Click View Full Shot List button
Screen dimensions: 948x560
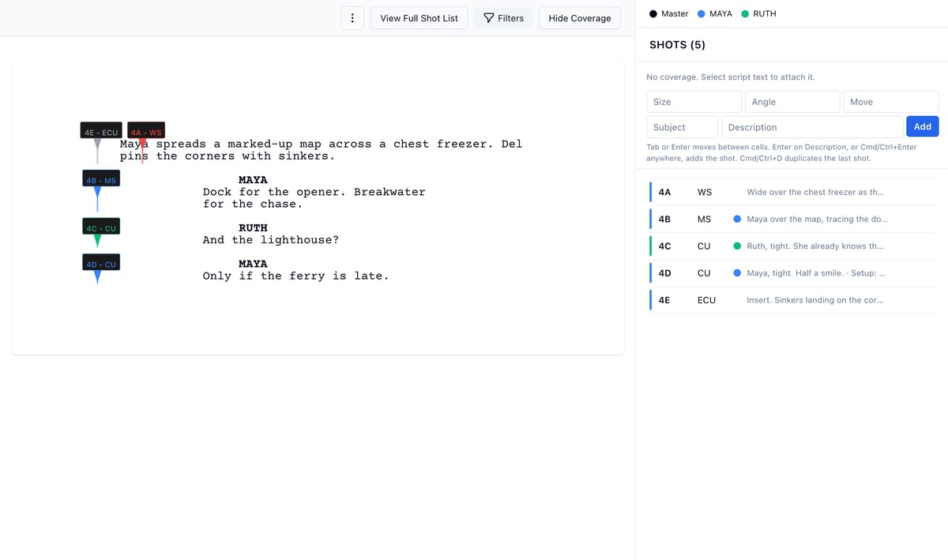point(419,18)
